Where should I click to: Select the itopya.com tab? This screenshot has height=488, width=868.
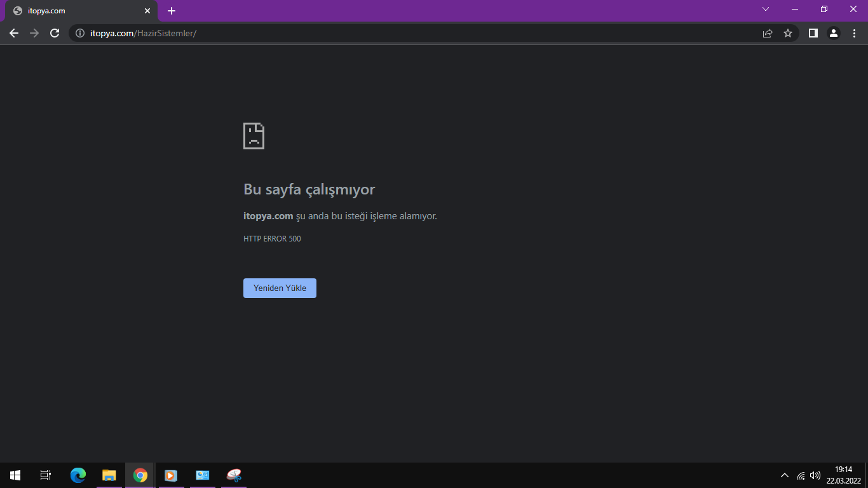point(81,11)
